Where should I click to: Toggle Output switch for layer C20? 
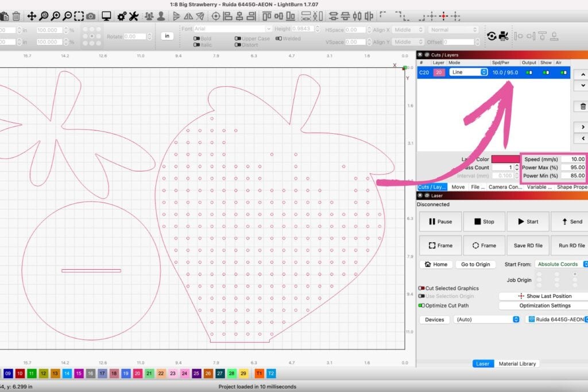(529, 72)
